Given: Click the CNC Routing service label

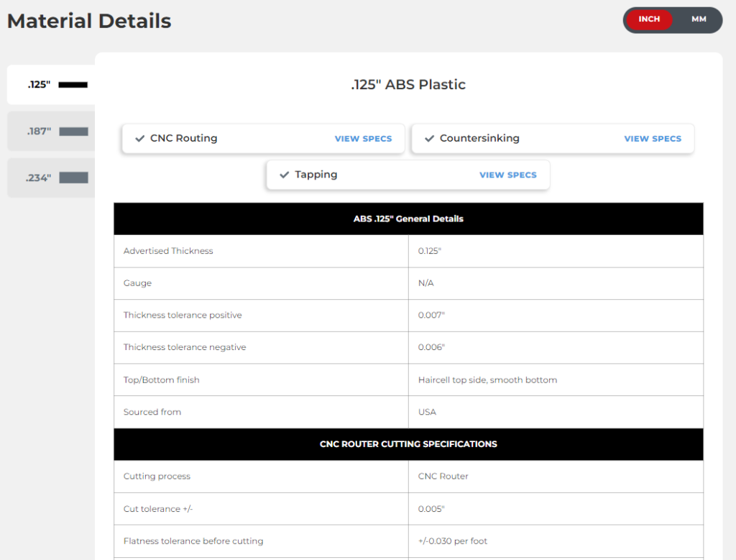Looking at the screenshot, I should (x=183, y=138).
